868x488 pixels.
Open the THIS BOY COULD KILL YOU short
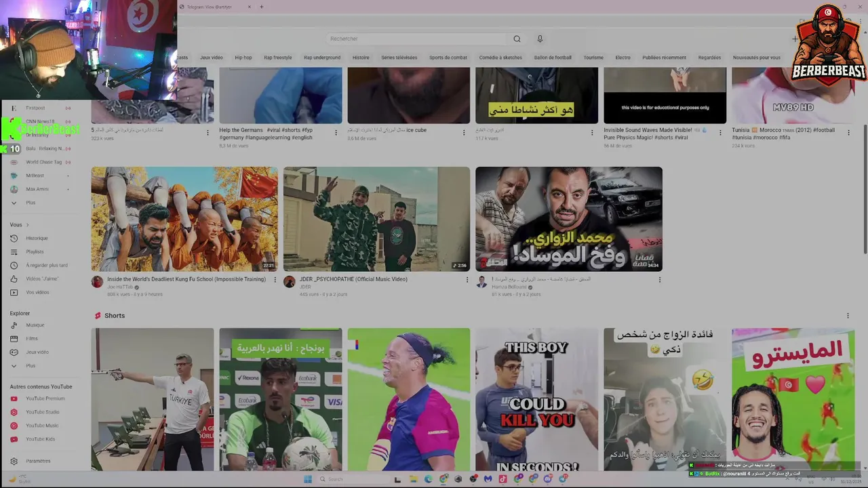(x=536, y=400)
